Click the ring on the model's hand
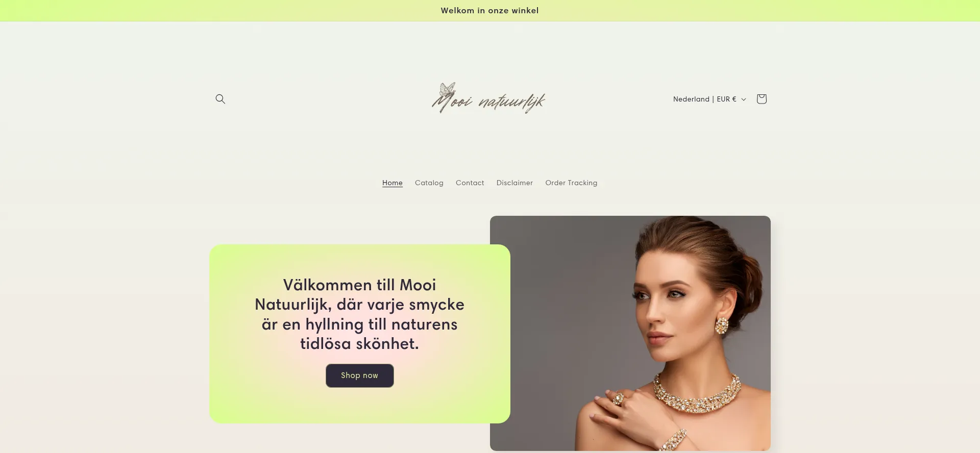The width and height of the screenshot is (980, 453). coord(618,399)
